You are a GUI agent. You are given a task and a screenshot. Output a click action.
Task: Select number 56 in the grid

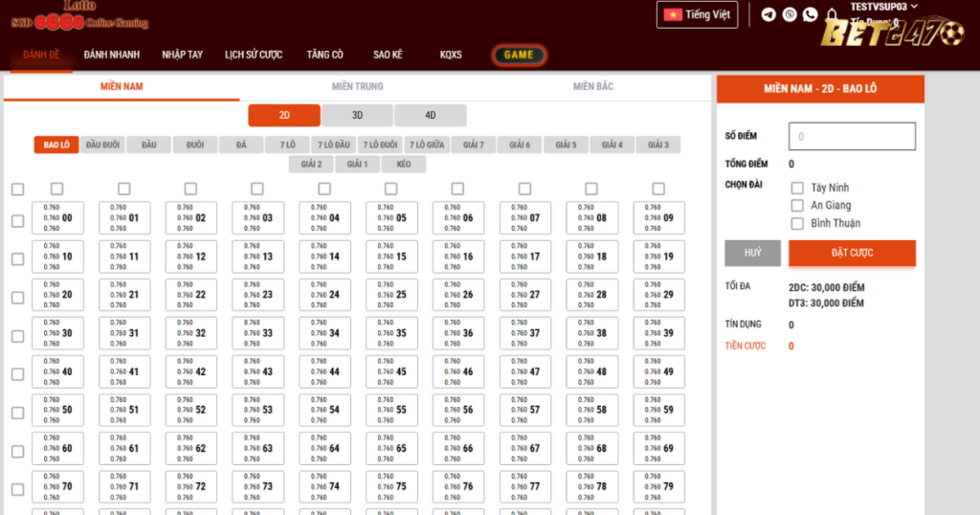pos(458,410)
